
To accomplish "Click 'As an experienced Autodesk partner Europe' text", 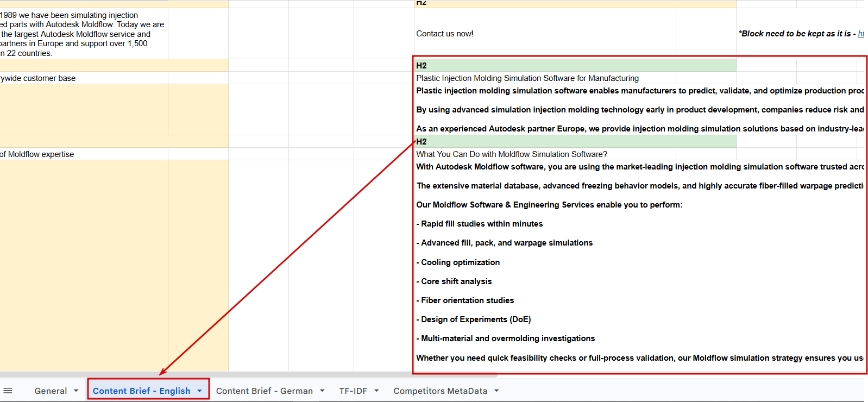I will tap(640, 129).
